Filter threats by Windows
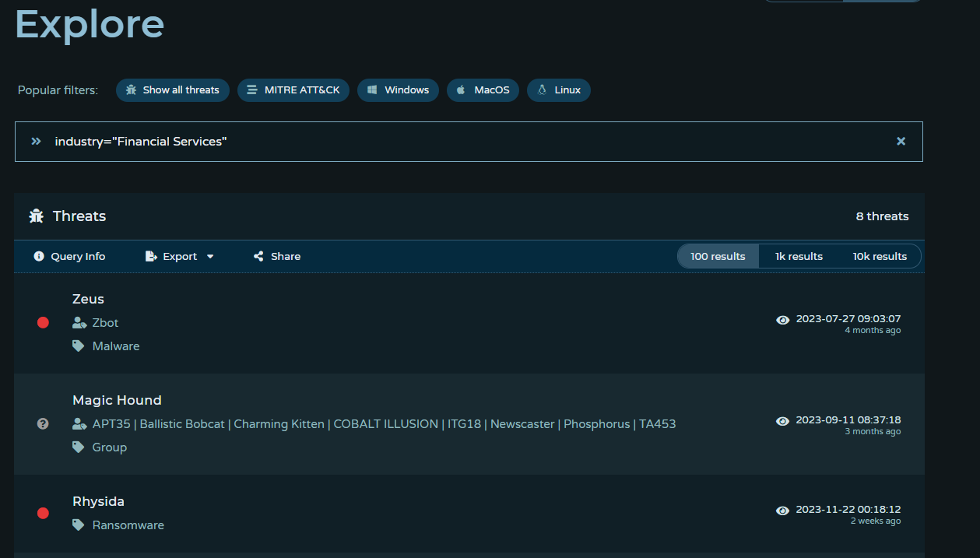The height and width of the screenshot is (558, 980). coord(398,90)
